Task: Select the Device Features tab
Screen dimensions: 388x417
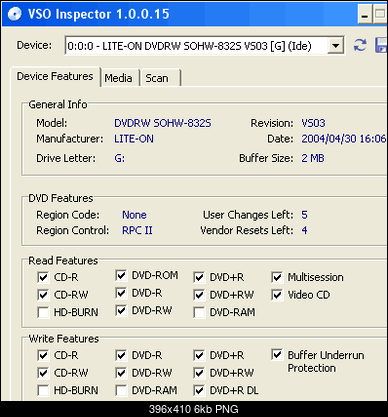Action: pyautogui.click(x=55, y=77)
